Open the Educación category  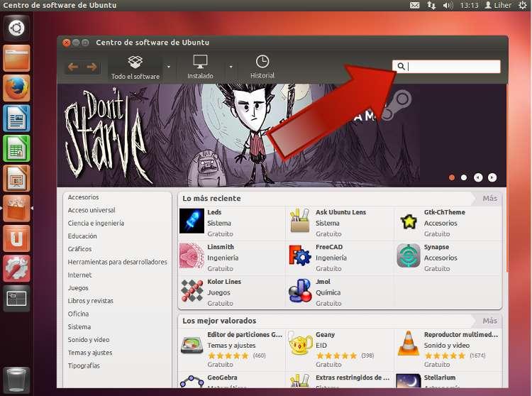pos(82,236)
